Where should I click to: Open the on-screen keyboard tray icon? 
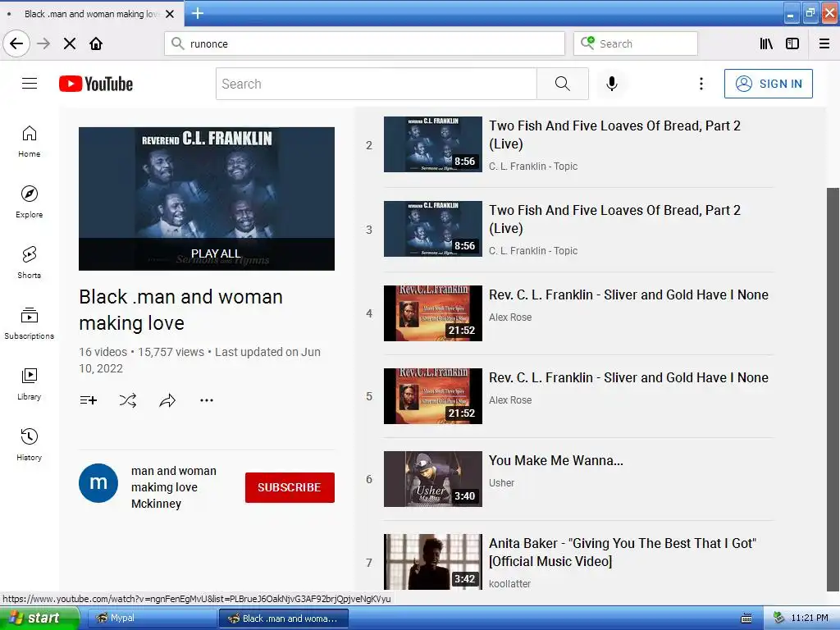746,619
